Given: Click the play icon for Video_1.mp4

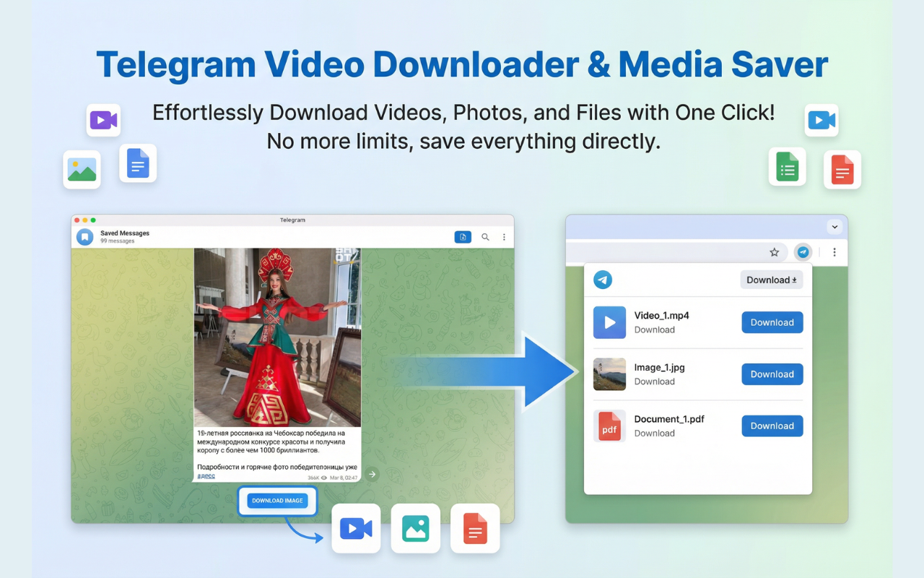Looking at the screenshot, I should 609,322.
